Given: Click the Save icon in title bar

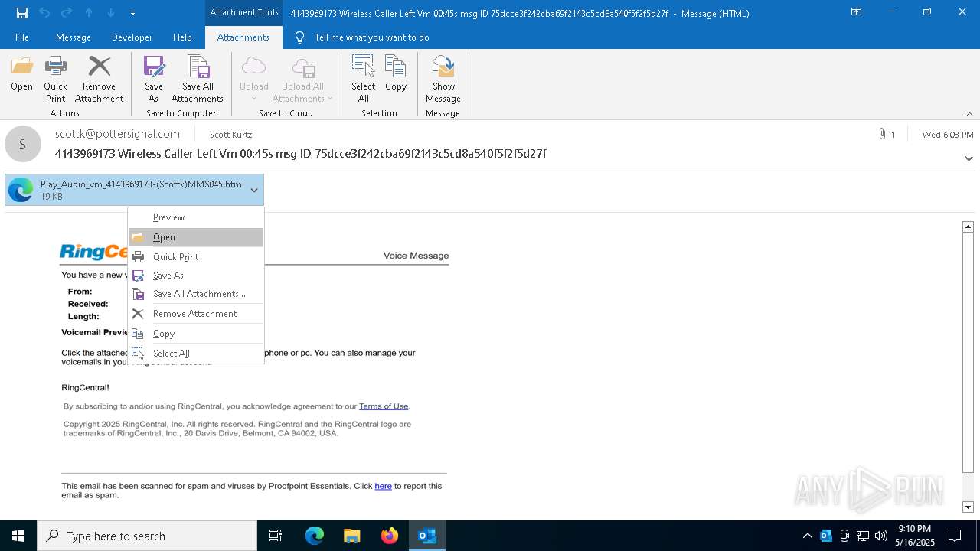Looking at the screenshot, I should [22, 13].
